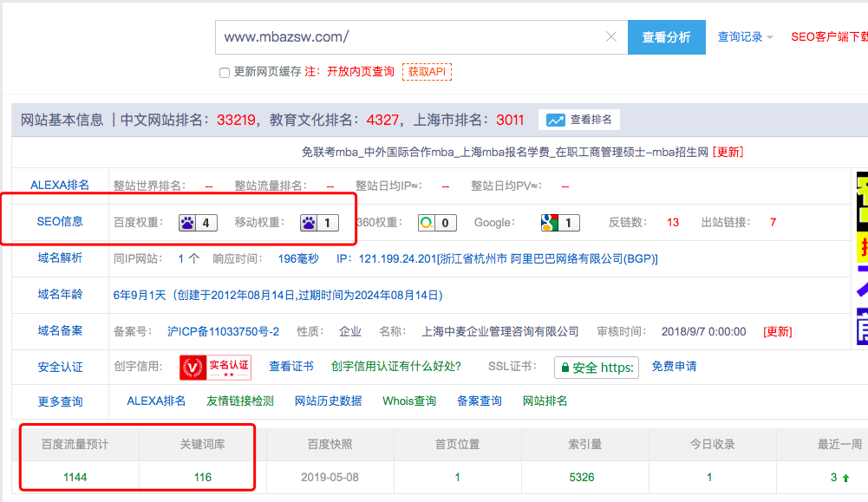The height and width of the screenshot is (502, 868).
Task: Click the 免费申请 SSL link
Action: (x=674, y=367)
